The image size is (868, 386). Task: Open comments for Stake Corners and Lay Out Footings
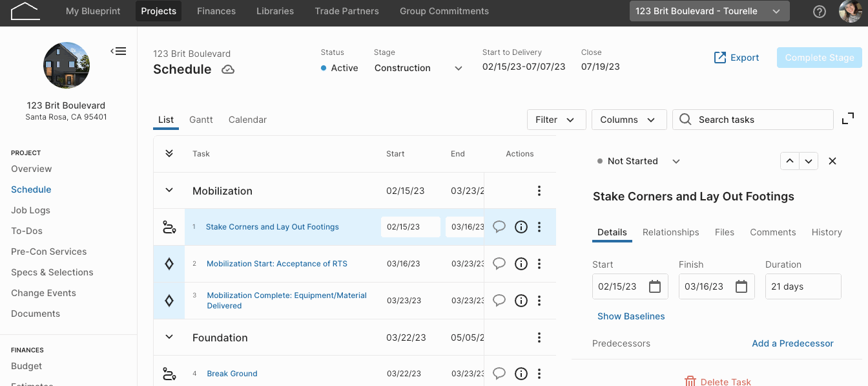pyautogui.click(x=499, y=226)
